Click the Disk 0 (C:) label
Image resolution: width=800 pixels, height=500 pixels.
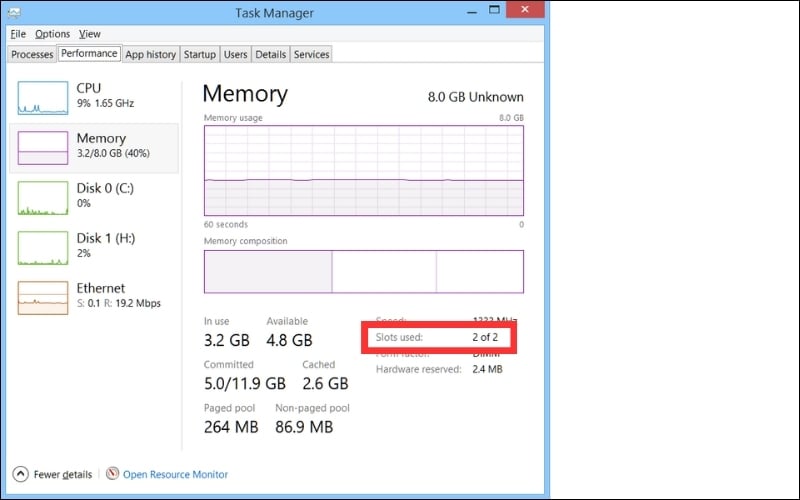click(105, 188)
